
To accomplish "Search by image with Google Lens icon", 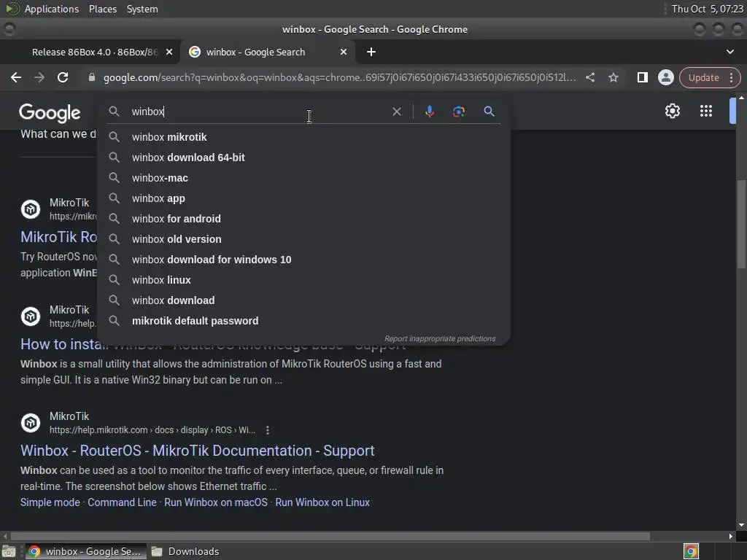I will [x=459, y=112].
